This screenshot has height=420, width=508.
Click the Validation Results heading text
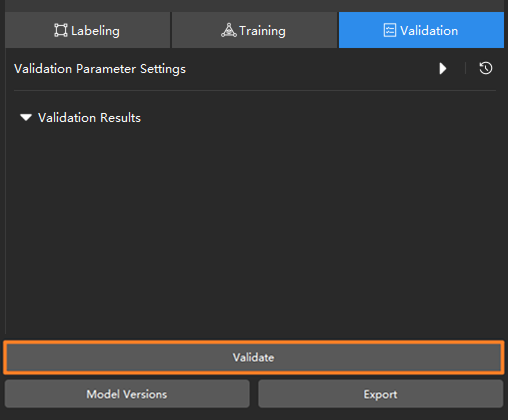click(x=89, y=118)
